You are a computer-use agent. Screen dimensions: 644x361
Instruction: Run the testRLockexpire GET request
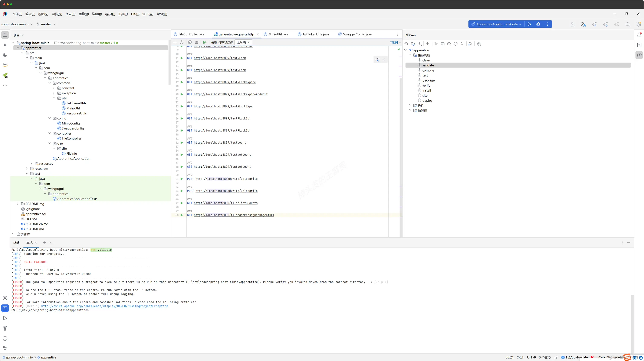pos(182,82)
